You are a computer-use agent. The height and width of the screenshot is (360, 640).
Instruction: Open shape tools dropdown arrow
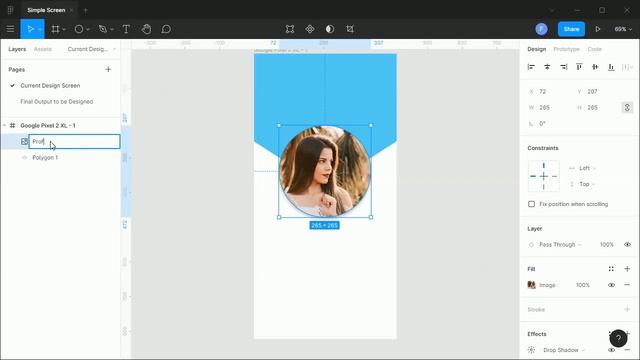point(88,29)
